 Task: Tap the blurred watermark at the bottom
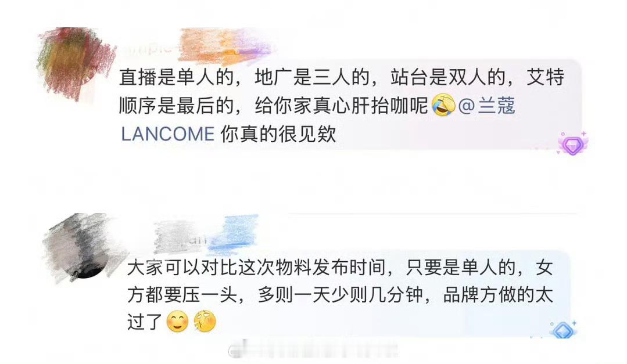click(314, 351)
